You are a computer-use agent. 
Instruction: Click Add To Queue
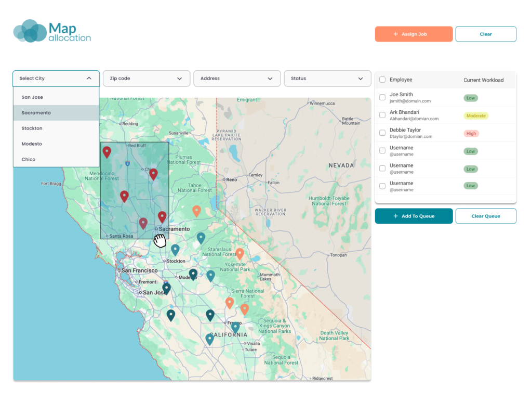414,216
